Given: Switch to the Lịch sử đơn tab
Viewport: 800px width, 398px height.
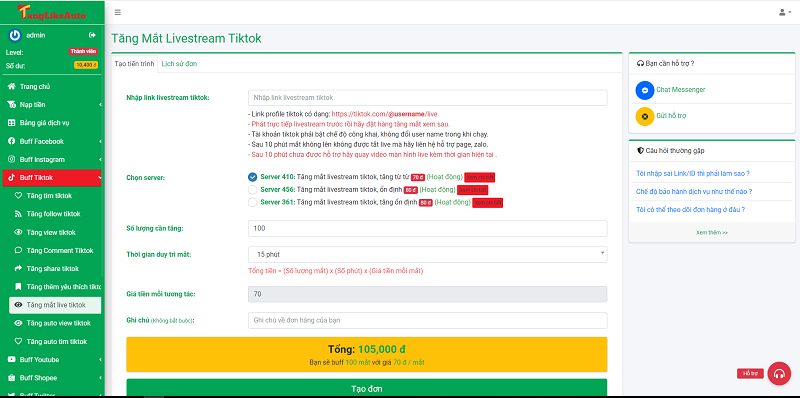Looking at the screenshot, I should [x=179, y=64].
